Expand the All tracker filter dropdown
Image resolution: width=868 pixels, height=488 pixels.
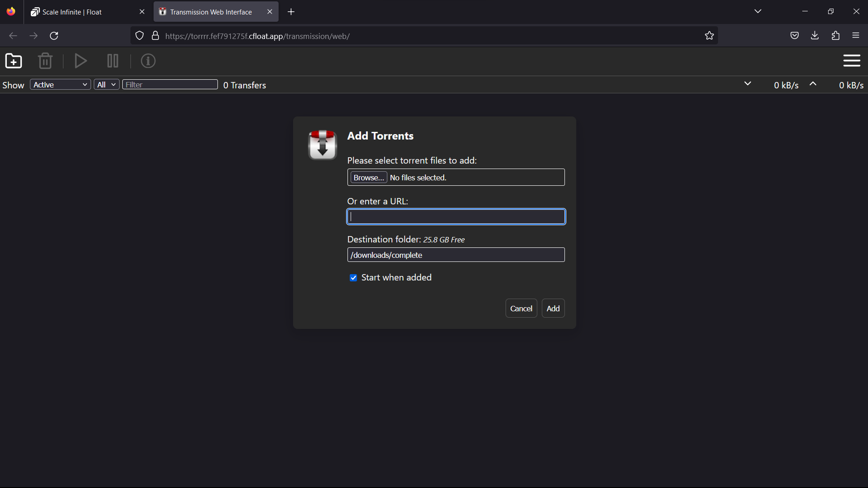click(x=106, y=85)
